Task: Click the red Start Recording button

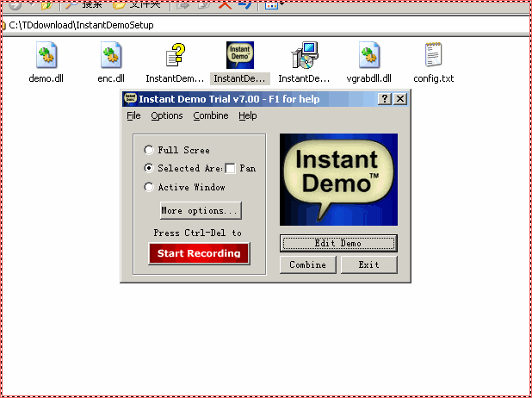Action: click(199, 253)
